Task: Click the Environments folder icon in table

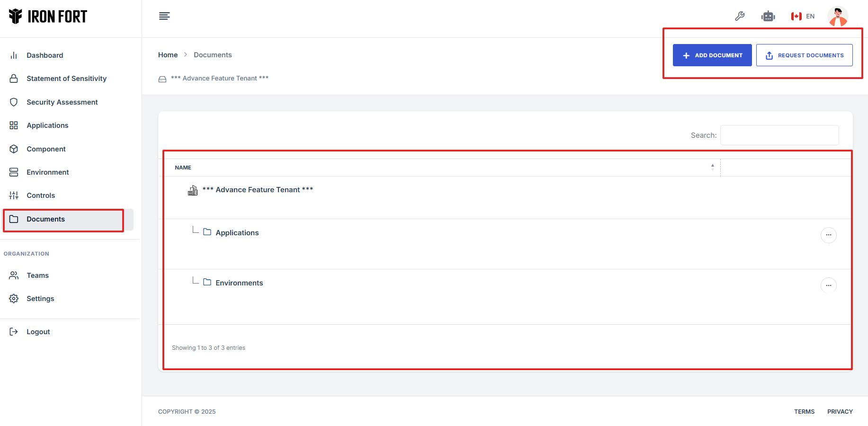Action: (x=207, y=282)
